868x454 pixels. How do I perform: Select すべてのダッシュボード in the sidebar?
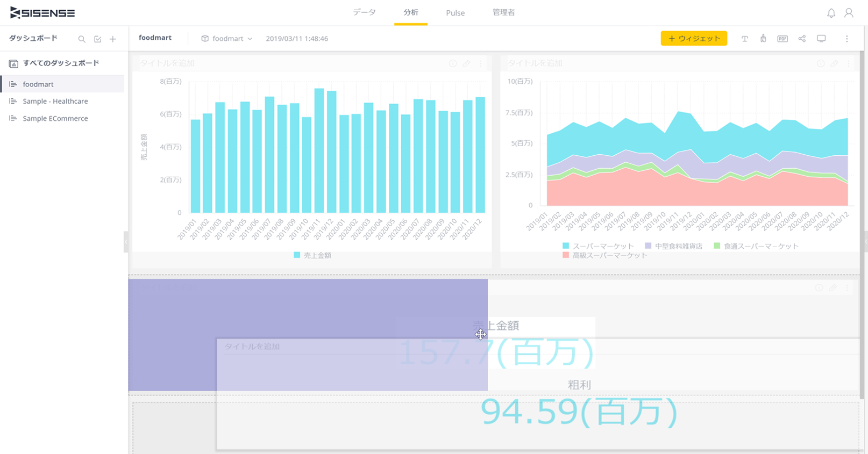[61, 63]
